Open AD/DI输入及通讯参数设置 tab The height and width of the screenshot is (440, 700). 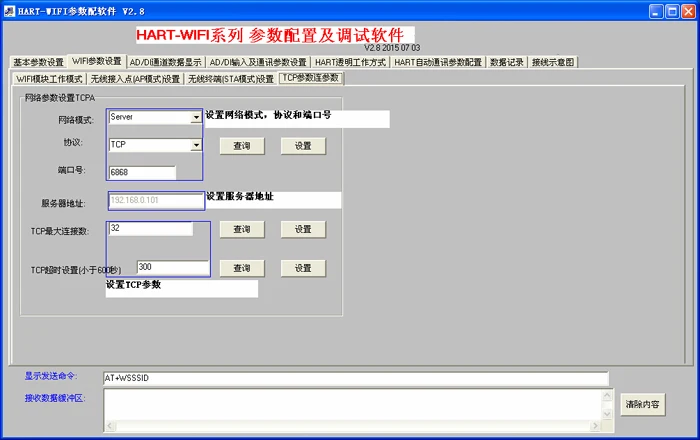click(258, 62)
